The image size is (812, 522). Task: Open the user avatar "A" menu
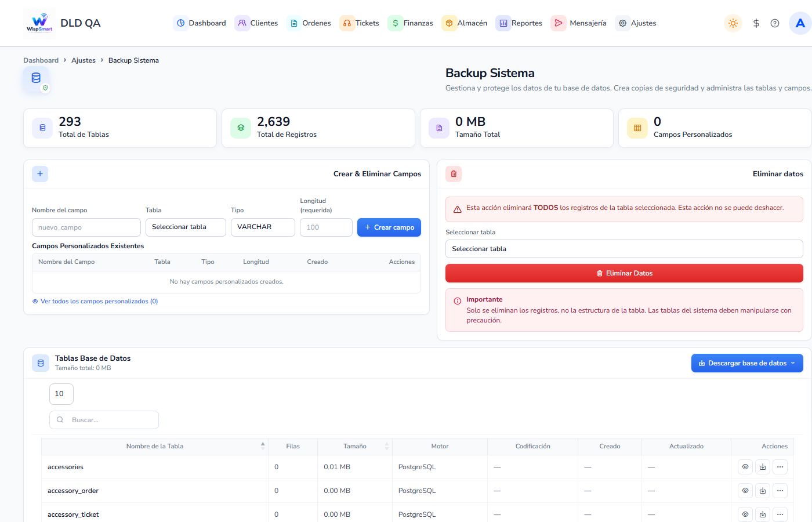point(800,23)
